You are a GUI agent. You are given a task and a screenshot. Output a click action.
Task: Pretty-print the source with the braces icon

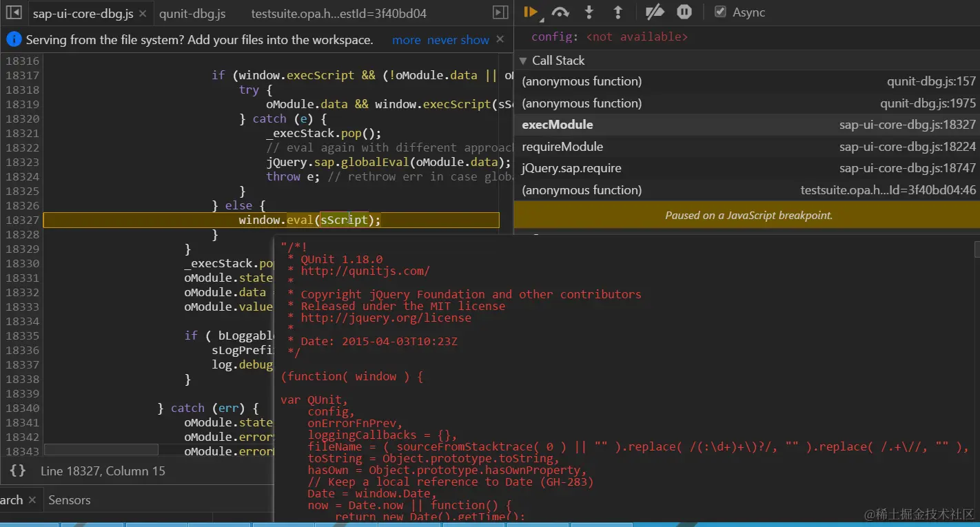click(x=18, y=471)
